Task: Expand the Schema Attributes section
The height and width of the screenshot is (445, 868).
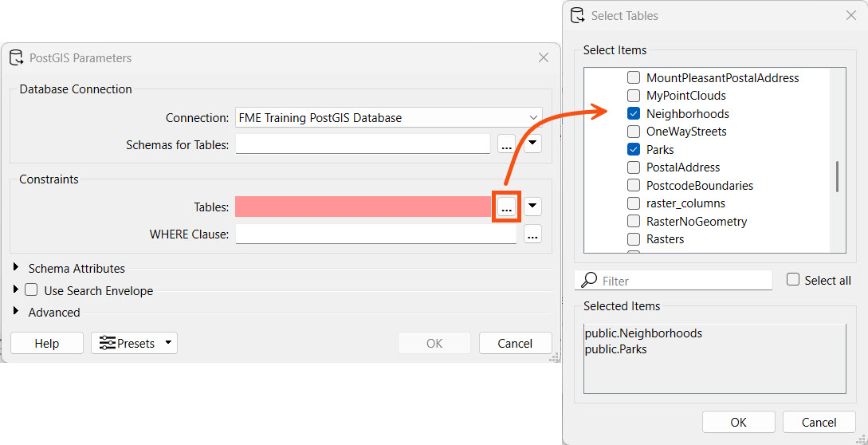Action: click(x=17, y=268)
